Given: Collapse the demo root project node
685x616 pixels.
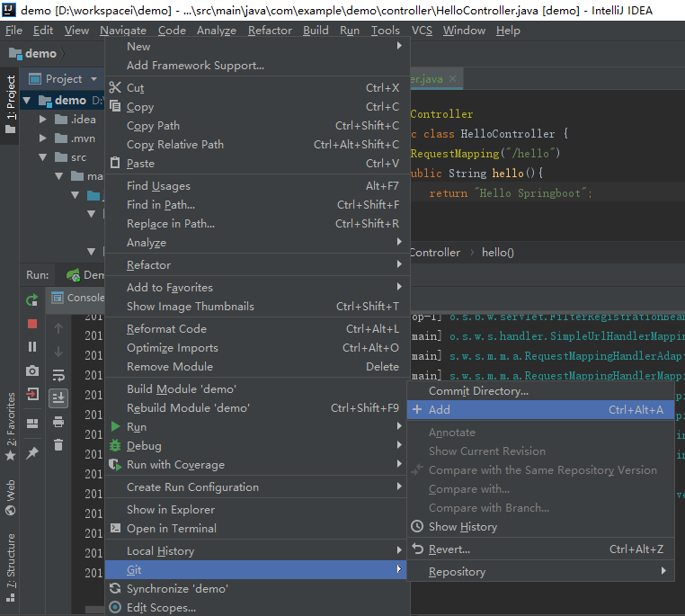Looking at the screenshot, I should click(27, 101).
